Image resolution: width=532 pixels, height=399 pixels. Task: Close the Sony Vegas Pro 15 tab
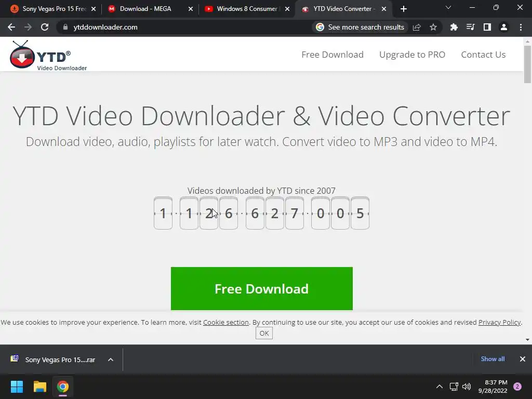94,9
